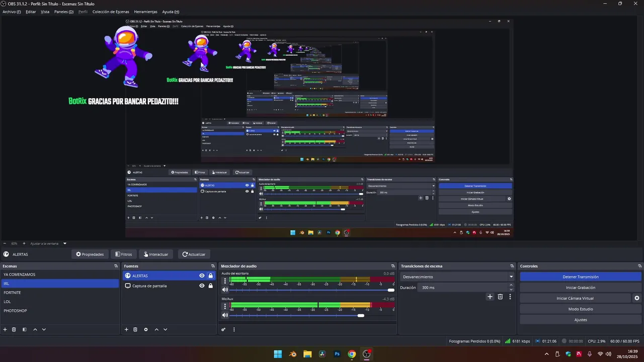Viewport: 644px width, 362px height.
Task: Move selected scene up arrow
Action: [35, 329]
